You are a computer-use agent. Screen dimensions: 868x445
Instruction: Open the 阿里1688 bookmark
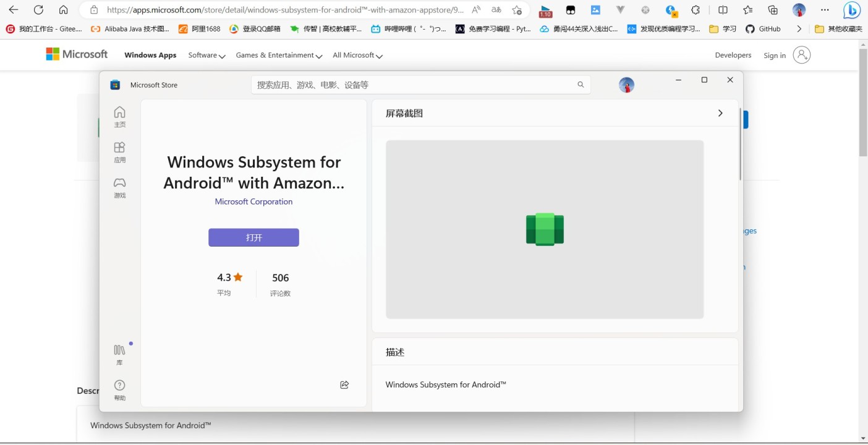pos(199,28)
